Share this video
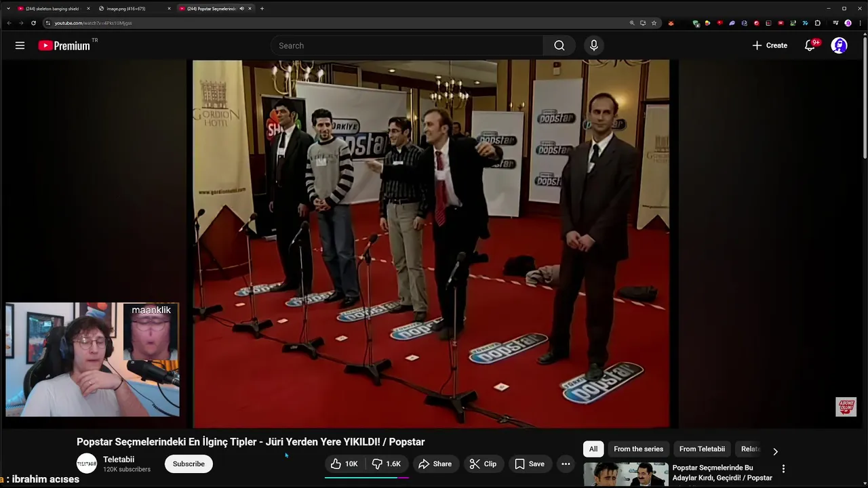Viewport: 868px width, 488px height. [x=435, y=464]
